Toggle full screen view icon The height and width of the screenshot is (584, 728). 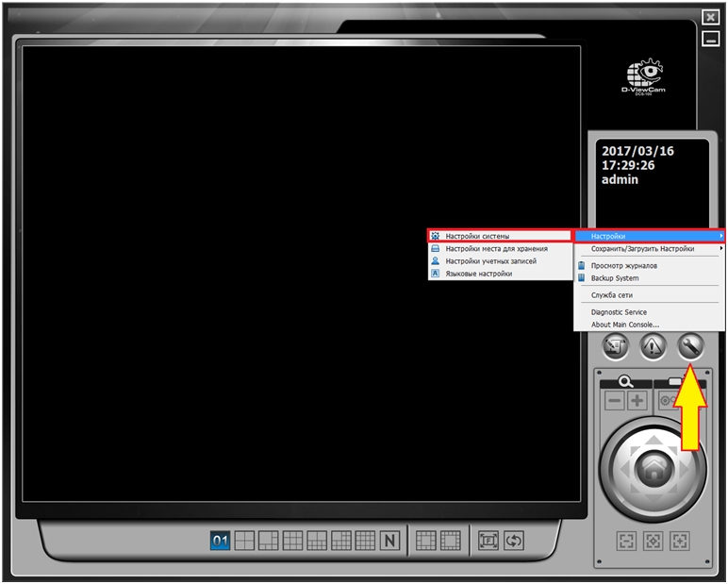[x=488, y=541]
